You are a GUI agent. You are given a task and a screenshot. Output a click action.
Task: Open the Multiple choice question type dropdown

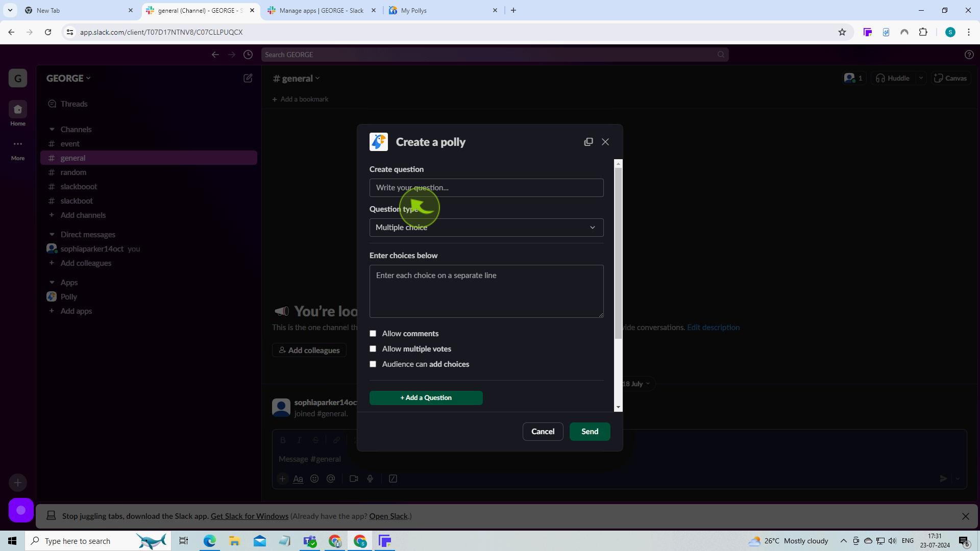pos(486,228)
